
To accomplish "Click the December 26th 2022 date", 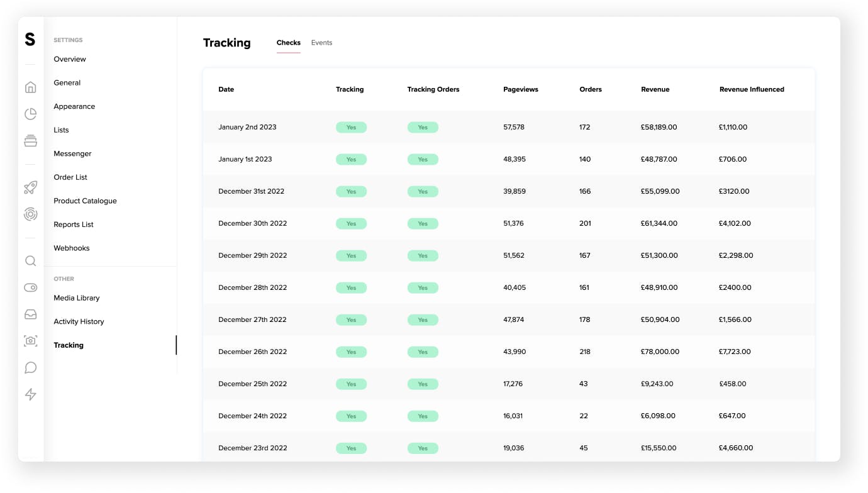I will tap(253, 352).
